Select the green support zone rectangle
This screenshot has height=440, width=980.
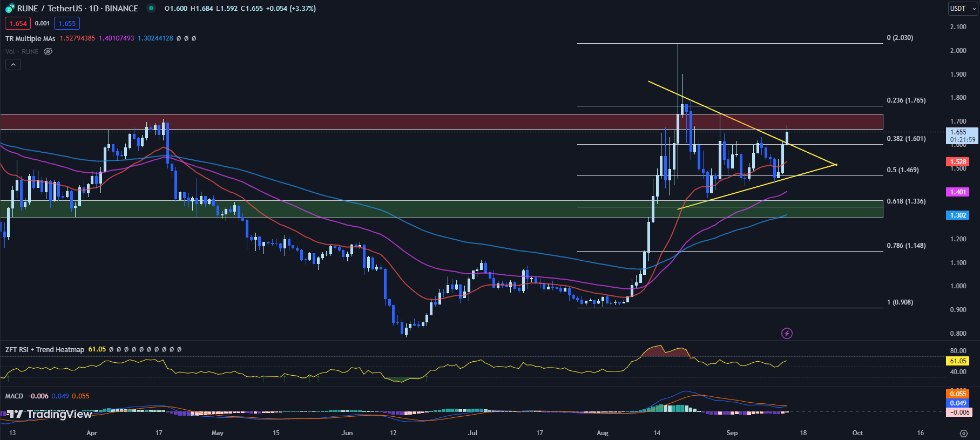[442, 209]
